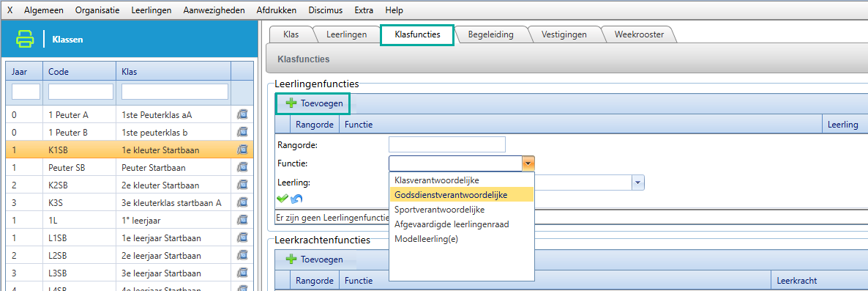Click Toevoegen under Leerkrachtenfuncties
Image resolution: width=868 pixels, height=291 pixels.
pos(314,259)
